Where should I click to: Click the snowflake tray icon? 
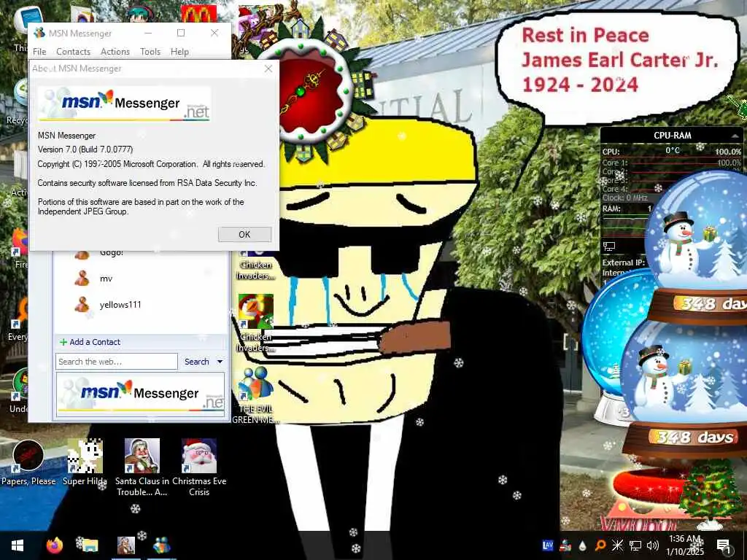click(x=617, y=545)
